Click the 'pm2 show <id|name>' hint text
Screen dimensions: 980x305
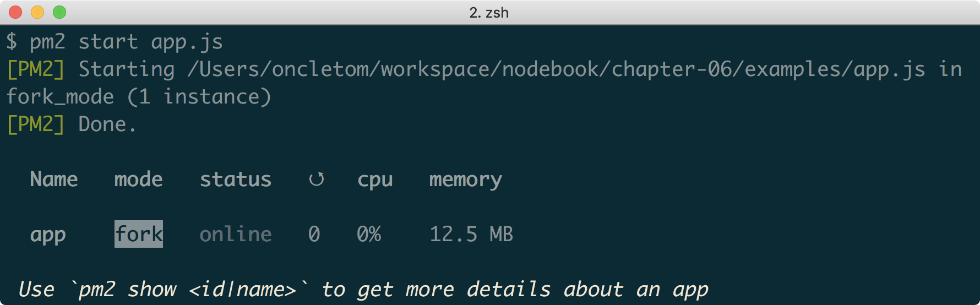[x=187, y=290]
